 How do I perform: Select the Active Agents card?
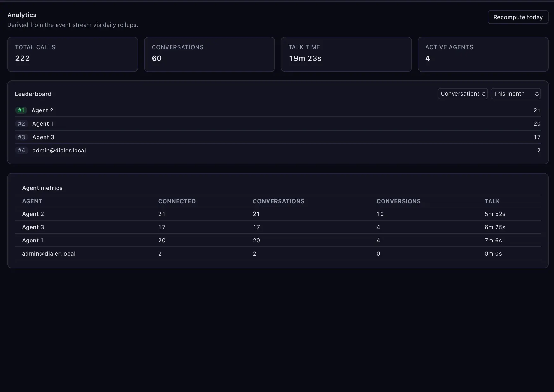click(483, 54)
